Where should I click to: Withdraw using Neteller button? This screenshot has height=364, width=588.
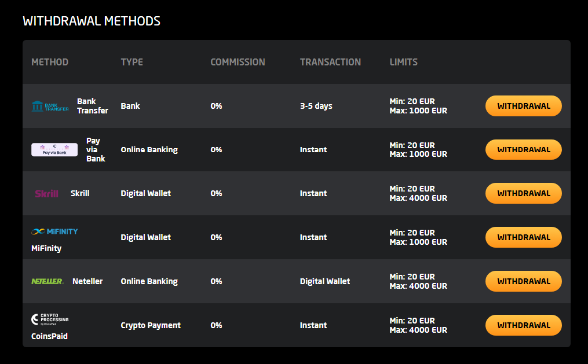523,281
